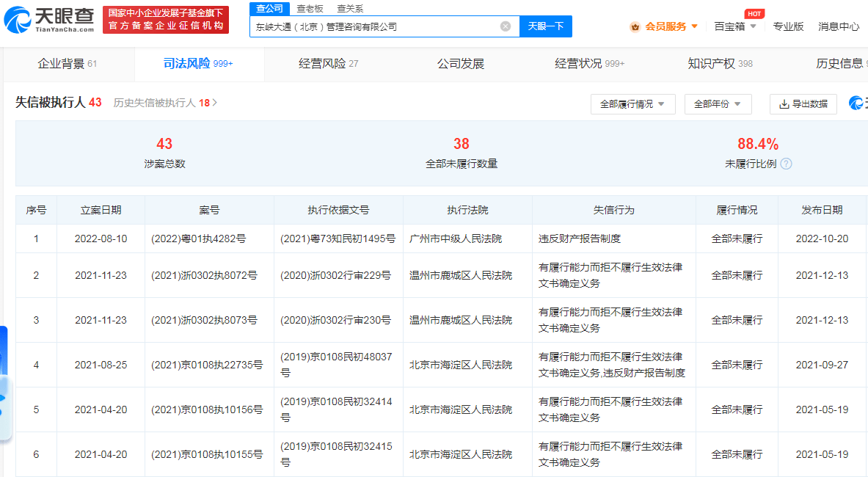Click the blue icon right of export
Viewport: 868px width, 477px height.
(x=858, y=103)
